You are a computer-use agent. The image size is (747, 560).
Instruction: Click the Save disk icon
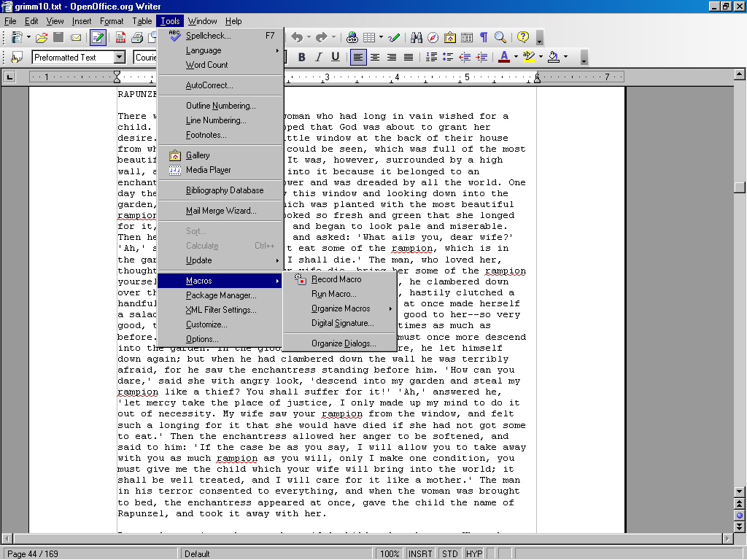pos(58,37)
